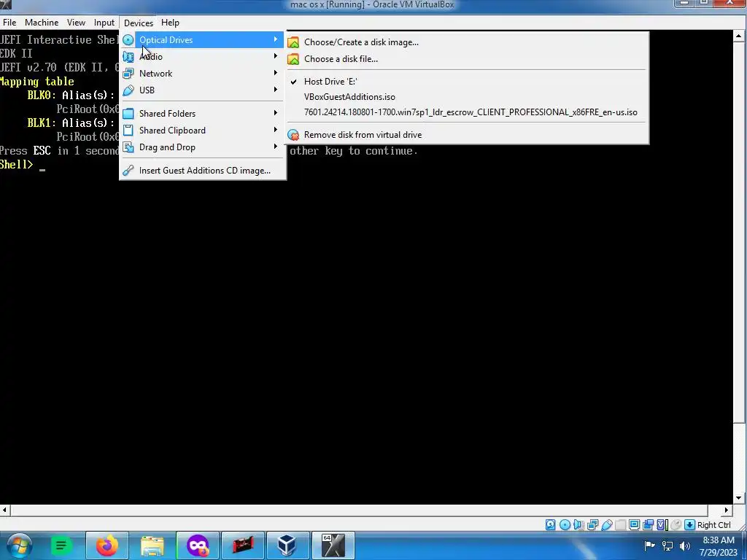Open the purple mask app on taskbar
Viewport: 747px width, 560px height.
coord(197,545)
